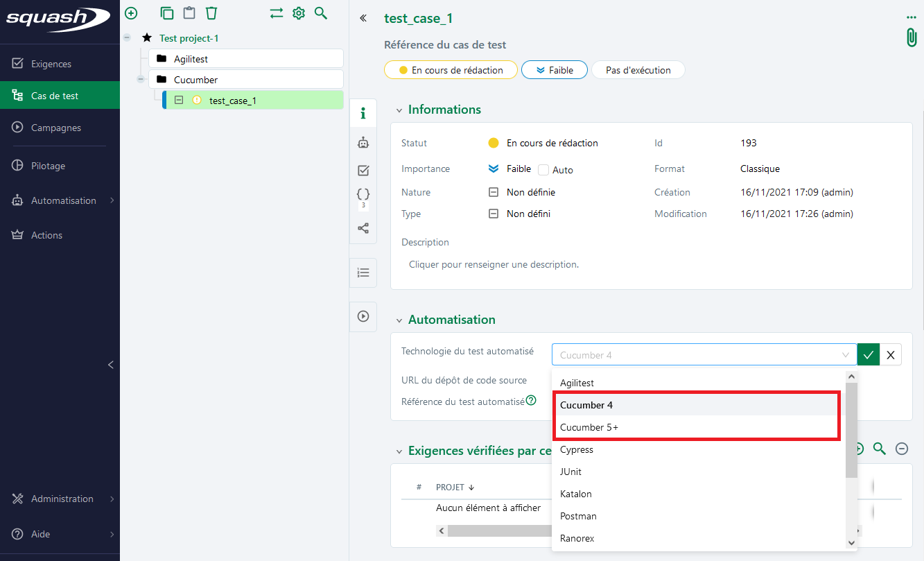Open Campagnes in the sidebar

pyautogui.click(x=55, y=128)
